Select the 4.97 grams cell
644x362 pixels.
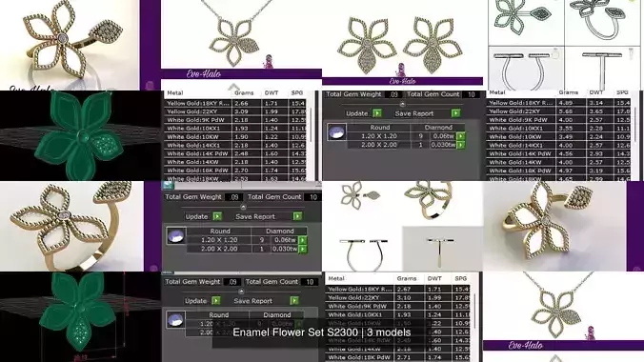point(572,171)
